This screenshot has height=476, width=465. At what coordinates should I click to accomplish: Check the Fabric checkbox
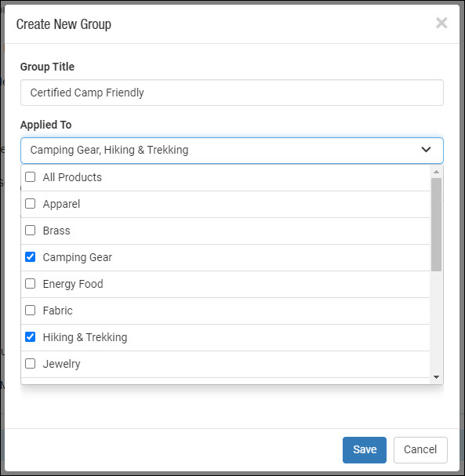click(30, 311)
